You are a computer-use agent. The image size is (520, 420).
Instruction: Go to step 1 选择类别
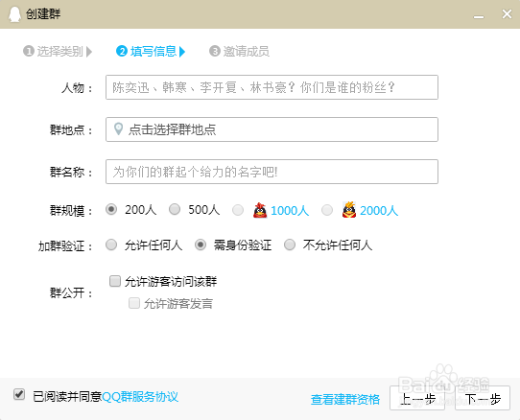pos(58,52)
